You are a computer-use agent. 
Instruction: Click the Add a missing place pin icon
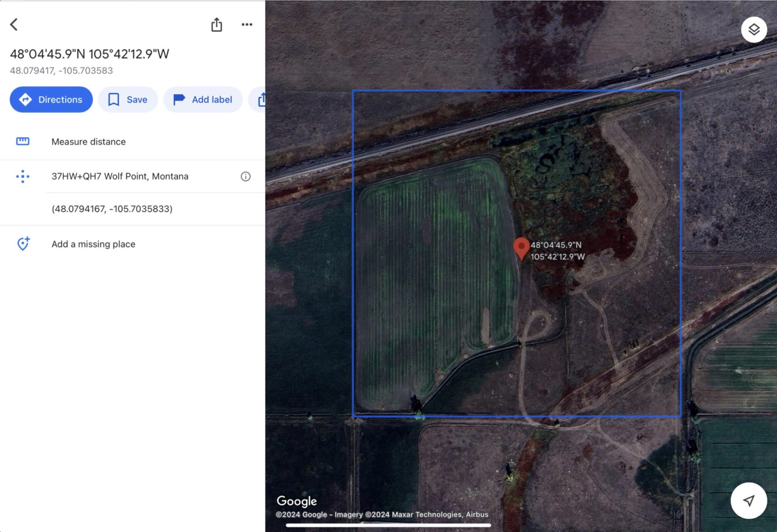[x=23, y=244]
